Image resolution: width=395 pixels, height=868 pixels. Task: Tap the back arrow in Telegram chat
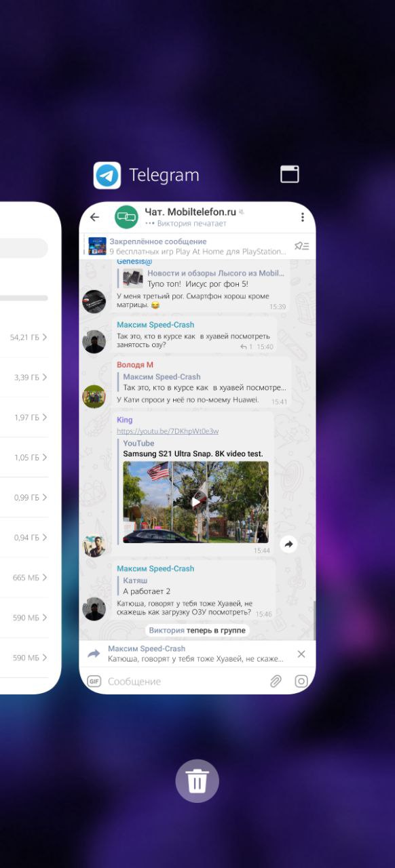(95, 217)
